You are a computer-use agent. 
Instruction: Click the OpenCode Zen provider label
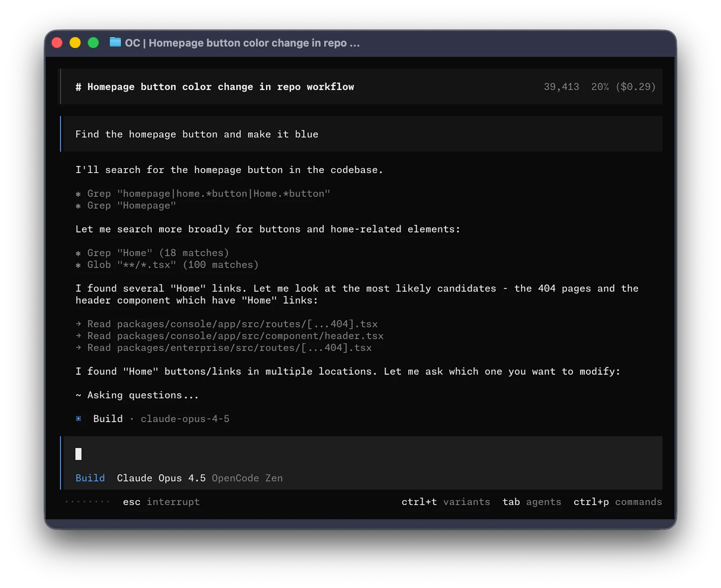[247, 478]
